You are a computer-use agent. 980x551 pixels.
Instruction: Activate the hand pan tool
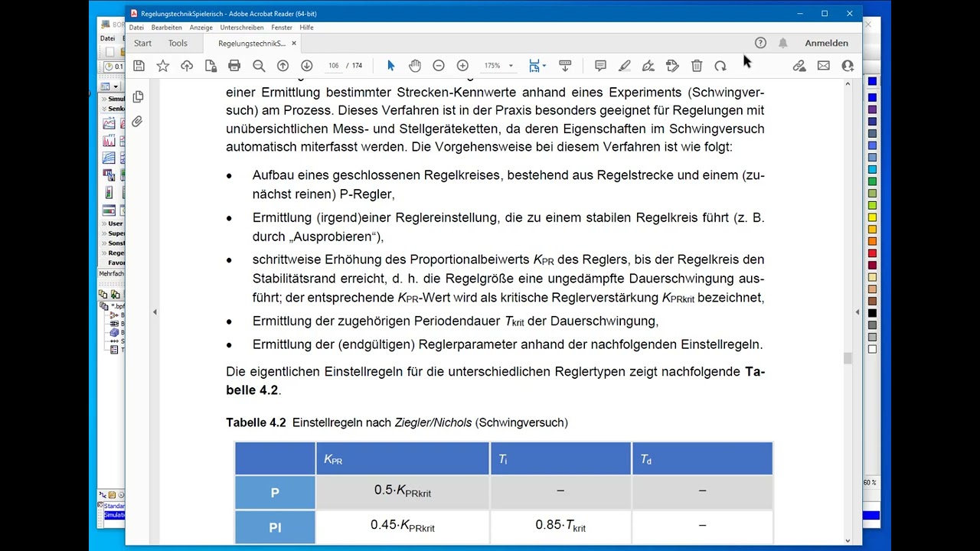[415, 66]
